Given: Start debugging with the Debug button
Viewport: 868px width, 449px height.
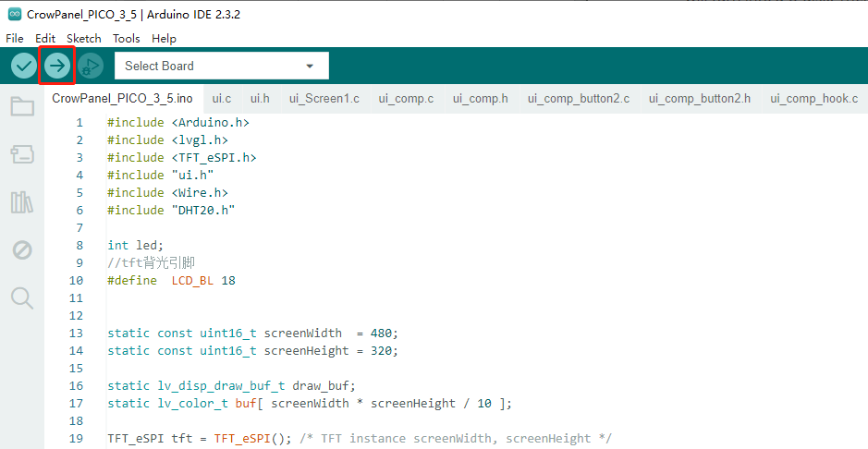Looking at the screenshot, I should (x=91, y=66).
